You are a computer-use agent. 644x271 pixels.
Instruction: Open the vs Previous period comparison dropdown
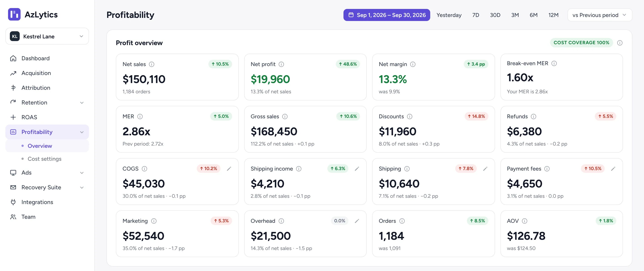[x=600, y=15]
